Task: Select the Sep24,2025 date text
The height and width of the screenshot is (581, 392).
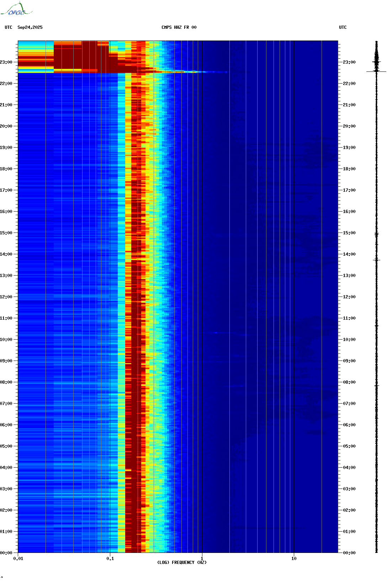Action: 30,27
